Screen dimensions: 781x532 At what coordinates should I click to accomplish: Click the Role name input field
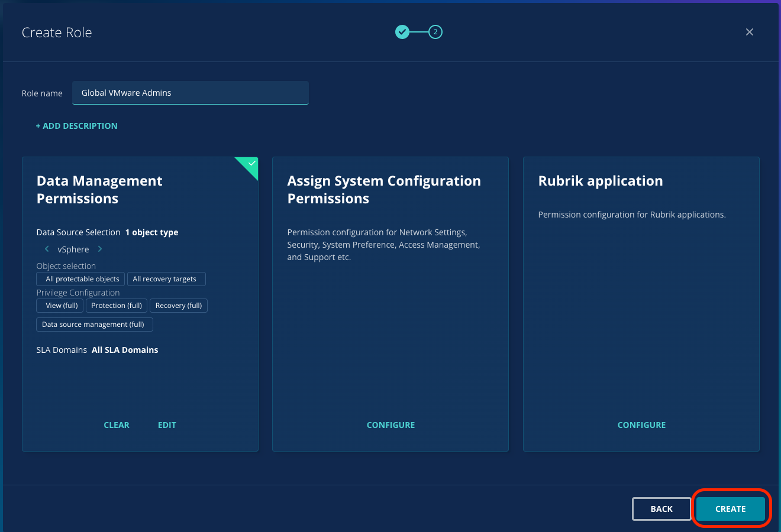(x=190, y=93)
